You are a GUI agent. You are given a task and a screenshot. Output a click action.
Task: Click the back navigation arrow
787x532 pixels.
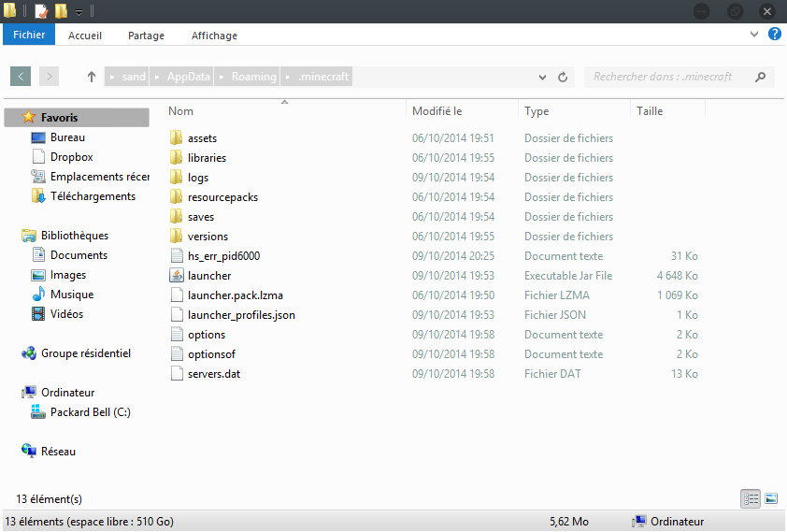click(x=21, y=77)
